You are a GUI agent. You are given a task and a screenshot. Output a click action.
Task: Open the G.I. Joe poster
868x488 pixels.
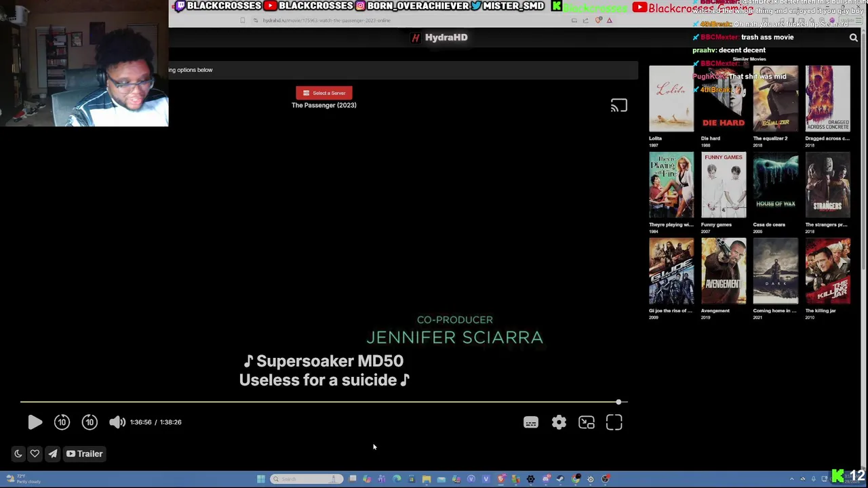671,271
